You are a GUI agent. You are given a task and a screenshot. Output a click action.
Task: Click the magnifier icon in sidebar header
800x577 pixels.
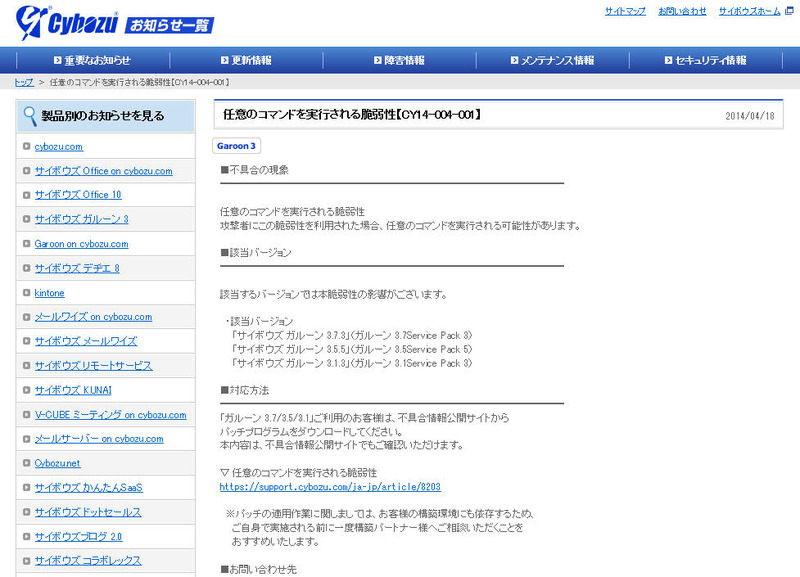pos(29,116)
